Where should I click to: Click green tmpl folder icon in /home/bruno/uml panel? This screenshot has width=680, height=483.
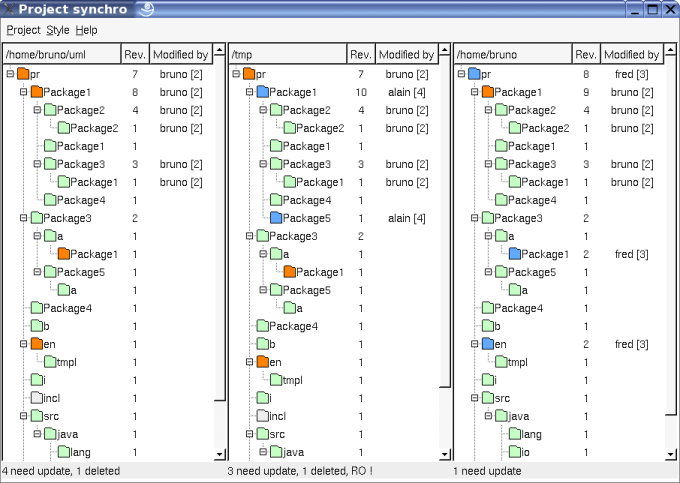tap(50, 362)
